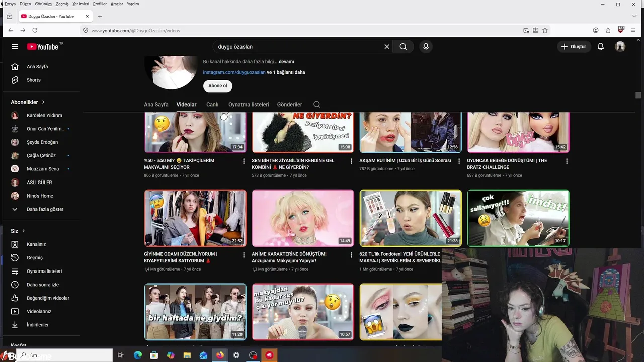Viewport: 644px width, 362px height.
Task: Open YouTube notifications bell
Action: coord(600,47)
